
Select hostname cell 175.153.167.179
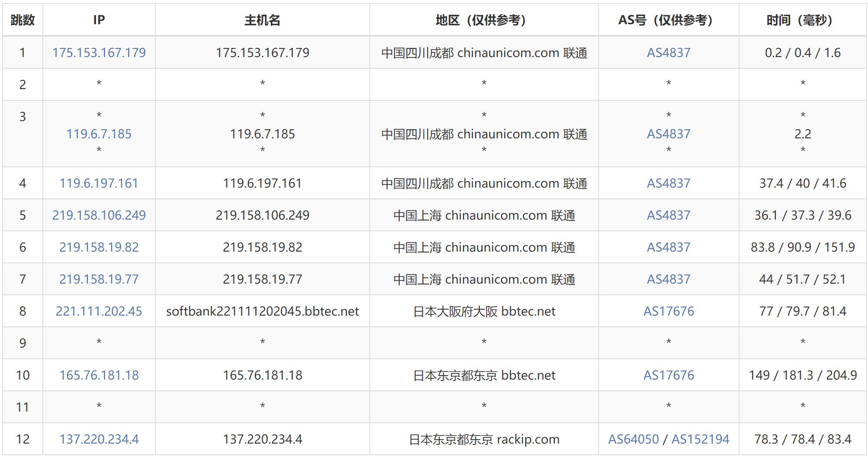[263, 53]
